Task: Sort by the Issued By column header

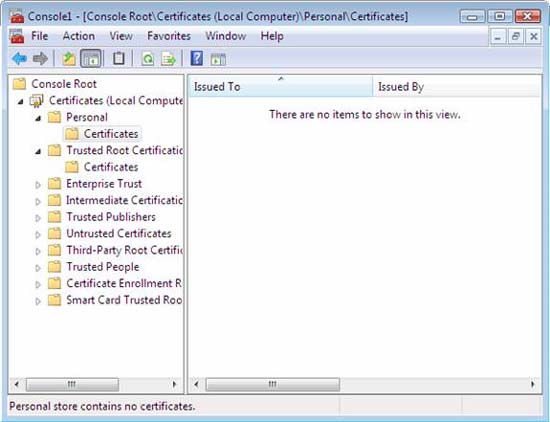Action: 457,86
